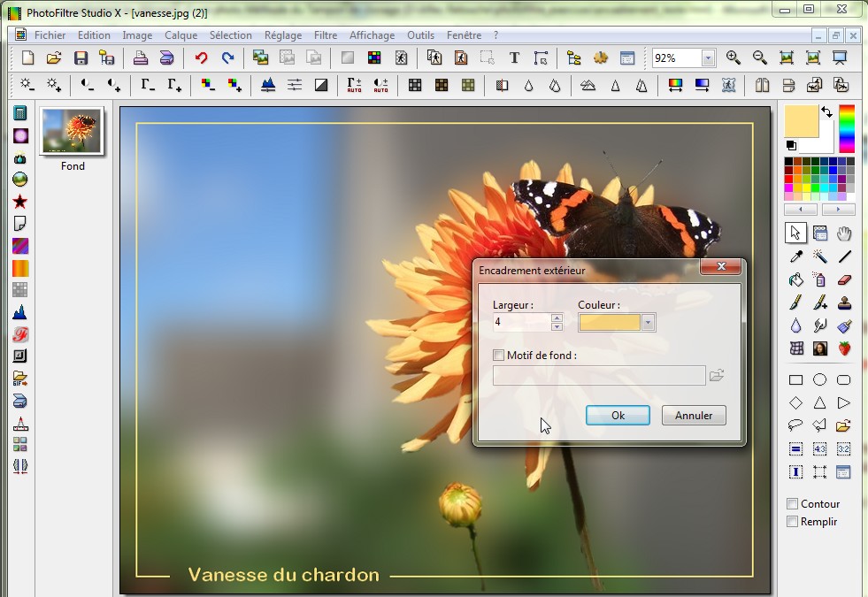
Task: Choose the Triangle selection shape
Action: click(820, 402)
